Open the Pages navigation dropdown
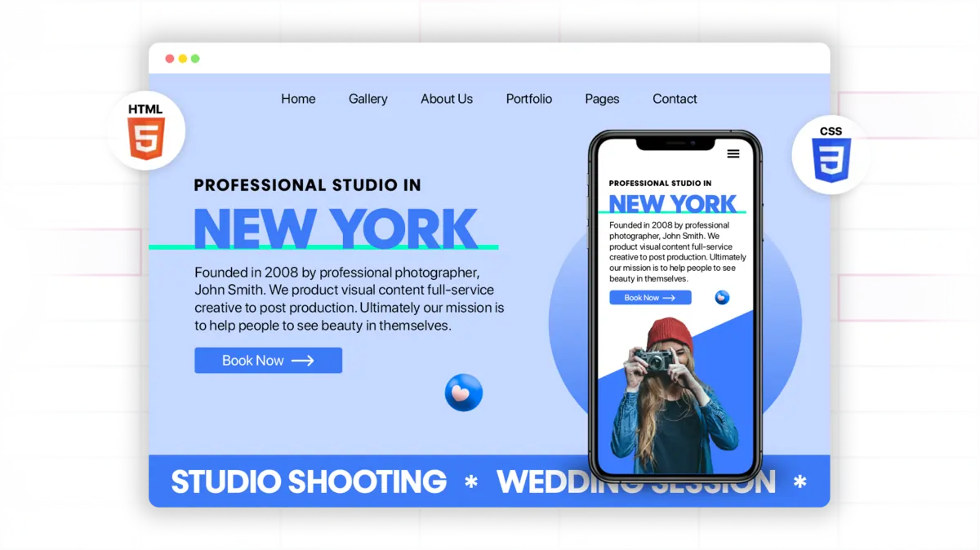Viewport: 980px width, 550px height. click(x=602, y=99)
